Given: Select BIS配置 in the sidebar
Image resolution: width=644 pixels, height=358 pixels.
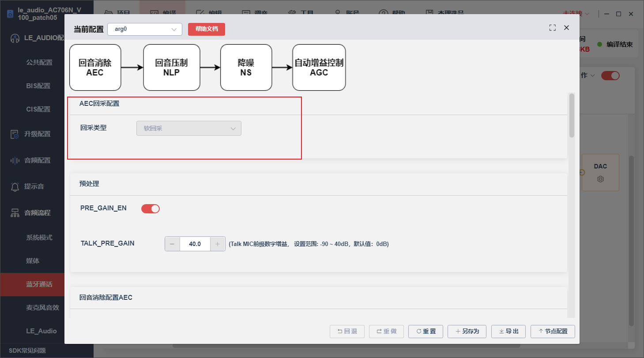Looking at the screenshot, I should coord(38,86).
